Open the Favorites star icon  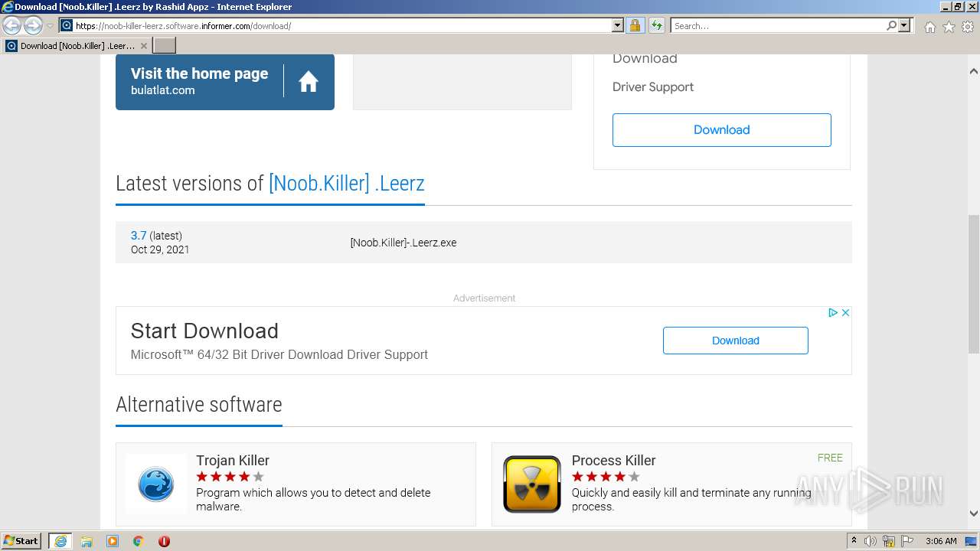[x=949, y=27]
